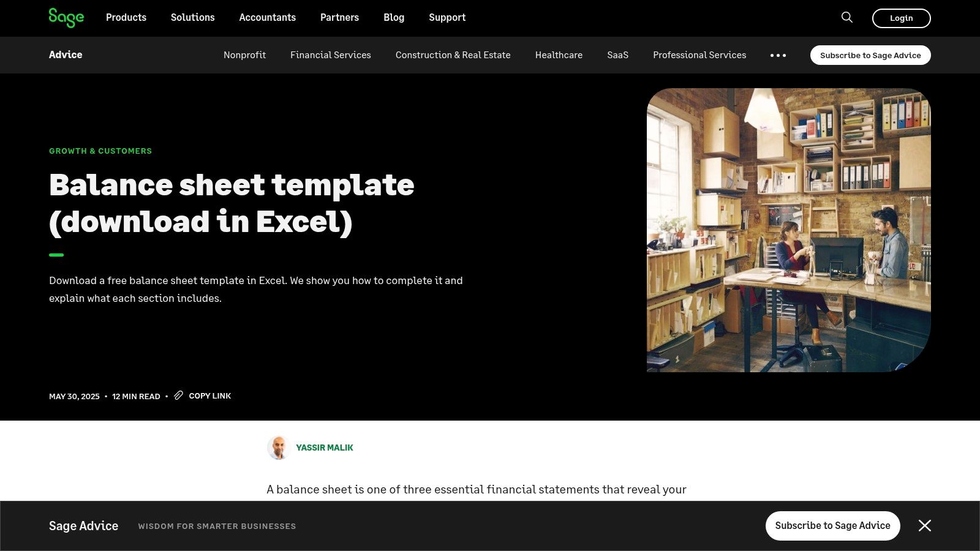Click the Login button
Viewport: 980px width, 551px height.
pyautogui.click(x=901, y=18)
